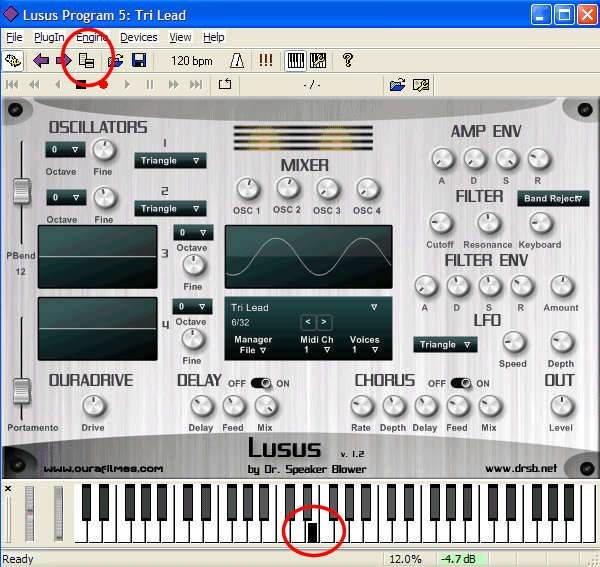Set tempo at 120 bpm display
This screenshot has width=600, height=567.
191,61
